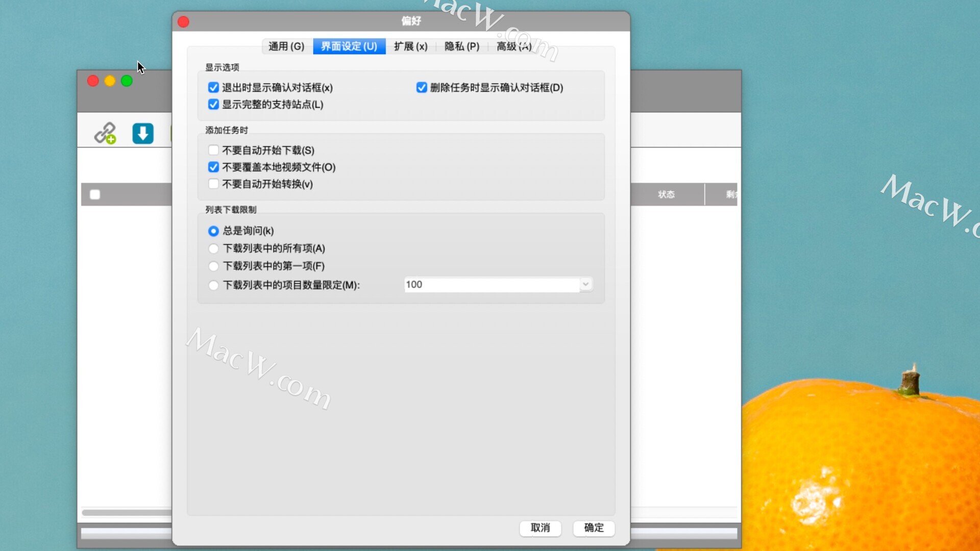The image size is (980, 551).
Task: Enable 不要自动开始转换 checkbox
Action: coord(213,184)
